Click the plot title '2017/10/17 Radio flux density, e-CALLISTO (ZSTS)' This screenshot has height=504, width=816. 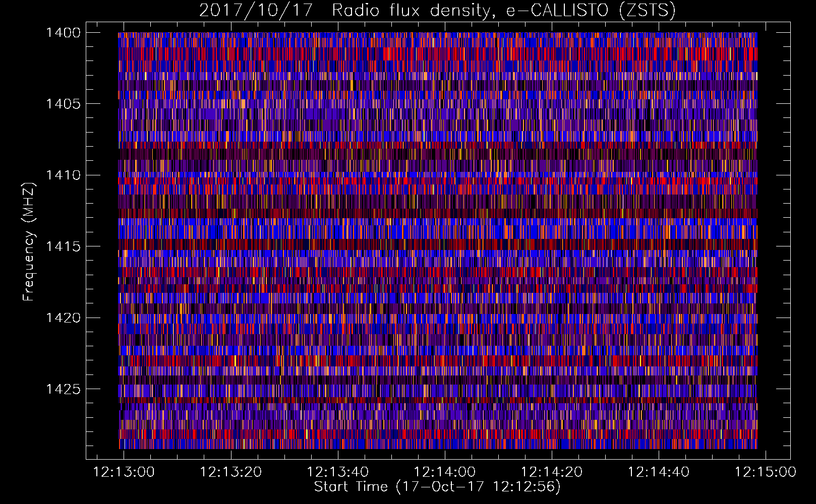pos(437,11)
